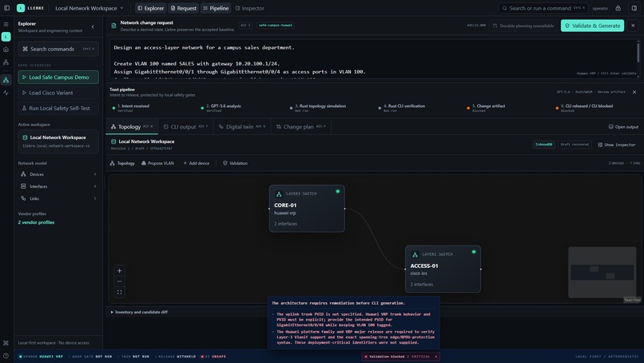Focus the Search or run a command box
Viewport: 644px width, 363px height.
543,8
